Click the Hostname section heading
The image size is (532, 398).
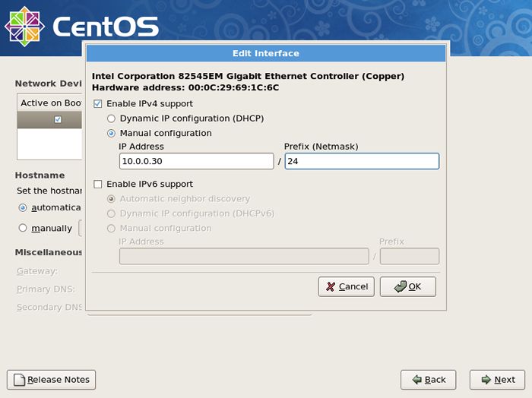[40, 175]
